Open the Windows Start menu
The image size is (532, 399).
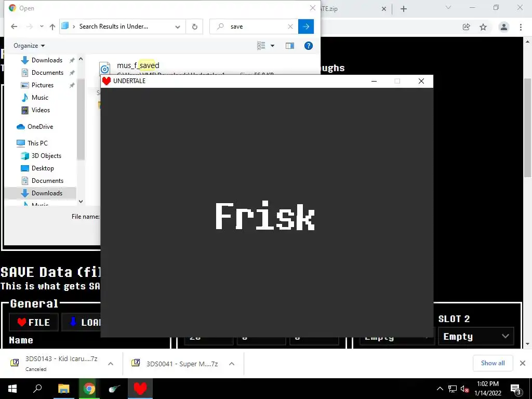(12, 389)
